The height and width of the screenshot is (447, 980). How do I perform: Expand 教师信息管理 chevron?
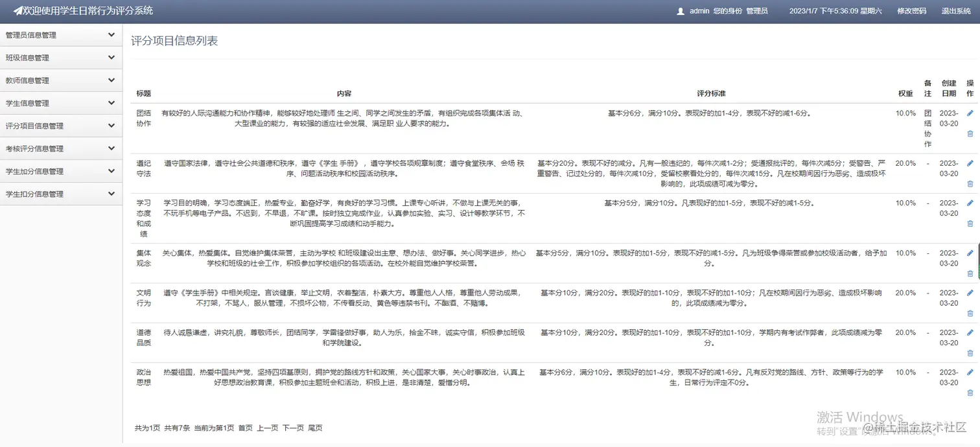point(111,80)
